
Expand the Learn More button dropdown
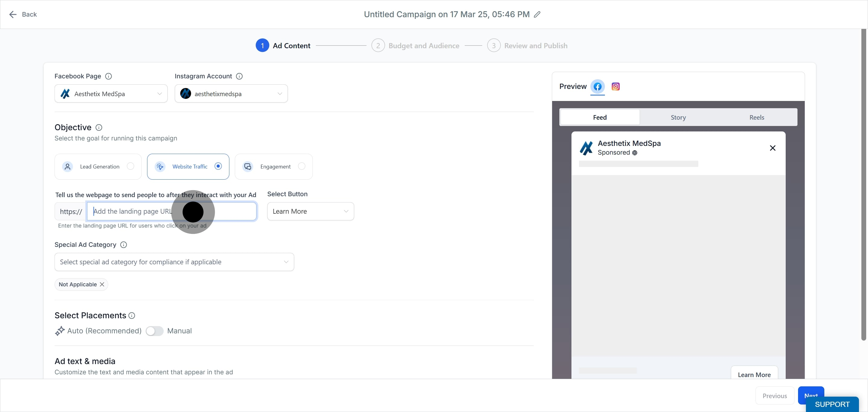point(310,211)
